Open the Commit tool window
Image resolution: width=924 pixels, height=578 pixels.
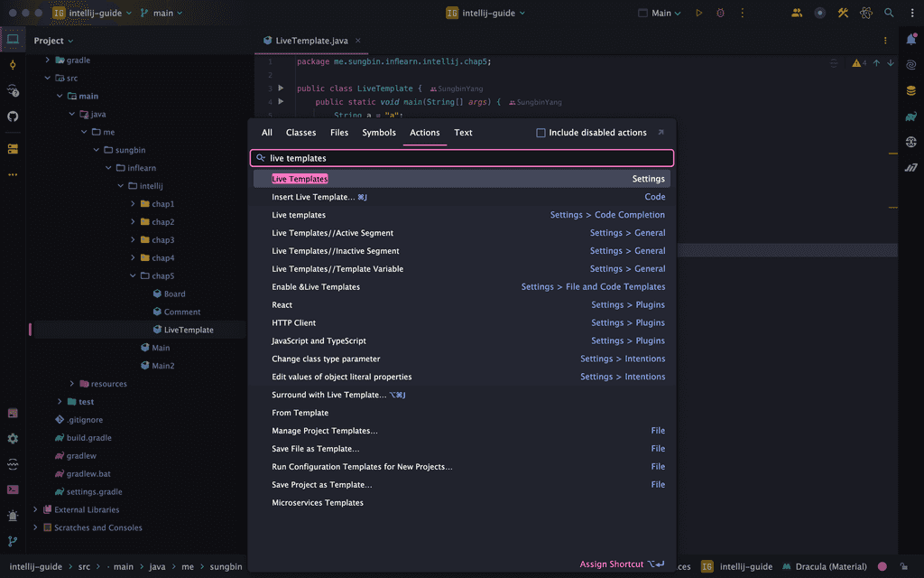(x=13, y=65)
